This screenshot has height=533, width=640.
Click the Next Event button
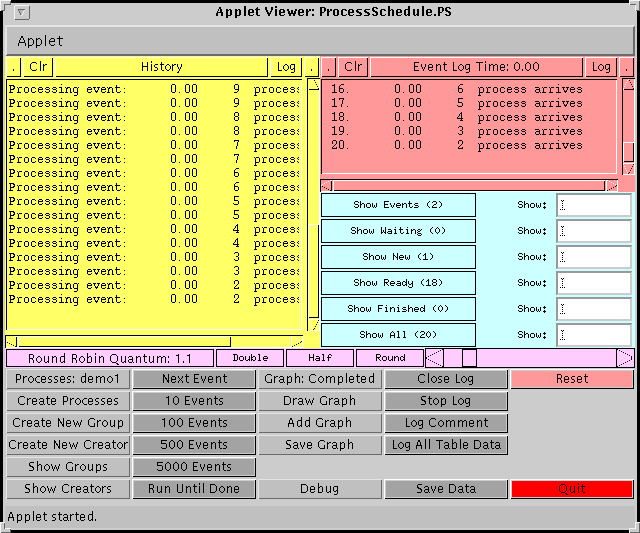tap(194, 379)
